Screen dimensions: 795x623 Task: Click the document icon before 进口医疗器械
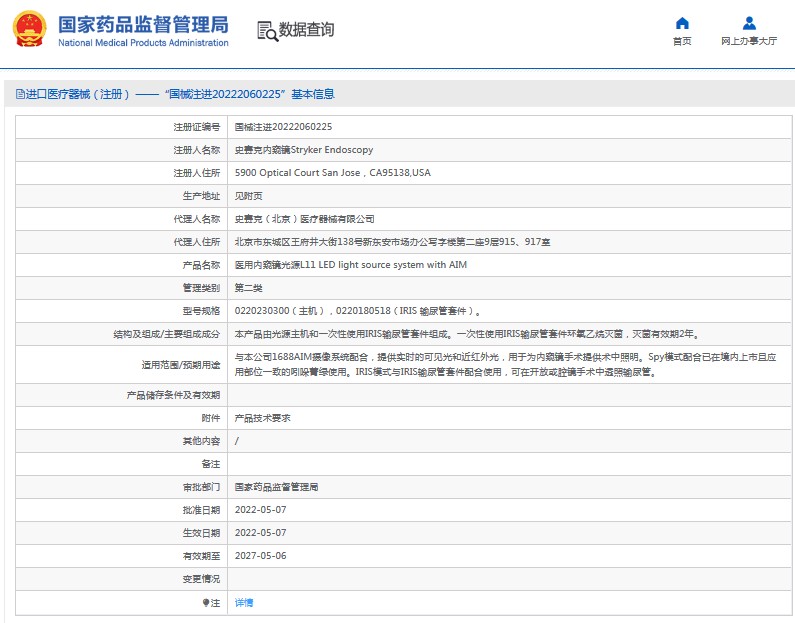(x=20, y=94)
